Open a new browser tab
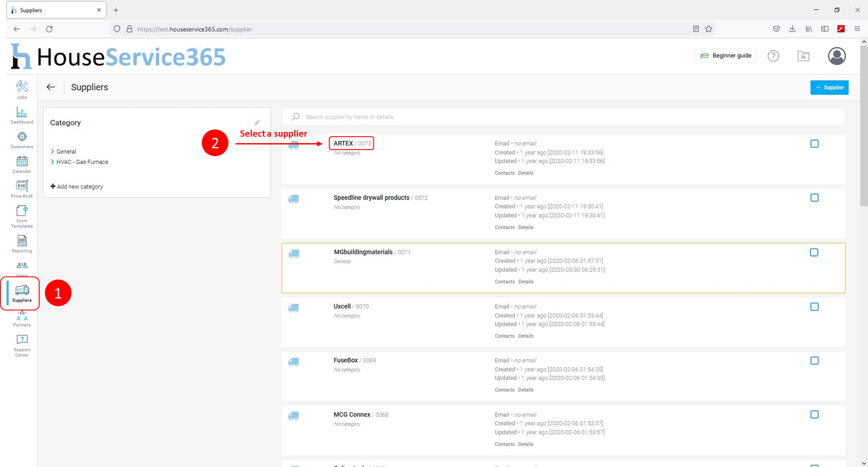Image resolution: width=868 pixels, height=467 pixels. tap(116, 10)
